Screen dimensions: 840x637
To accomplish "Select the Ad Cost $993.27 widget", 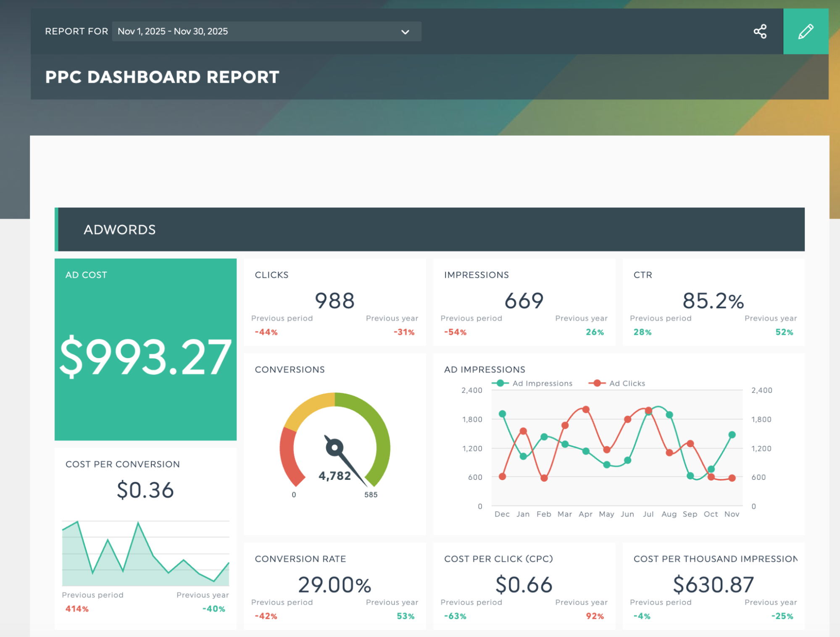I will click(x=145, y=356).
